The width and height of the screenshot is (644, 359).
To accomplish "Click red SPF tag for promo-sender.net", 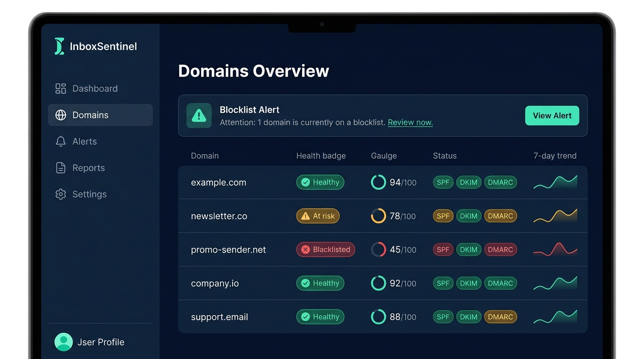I will tap(443, 250).
